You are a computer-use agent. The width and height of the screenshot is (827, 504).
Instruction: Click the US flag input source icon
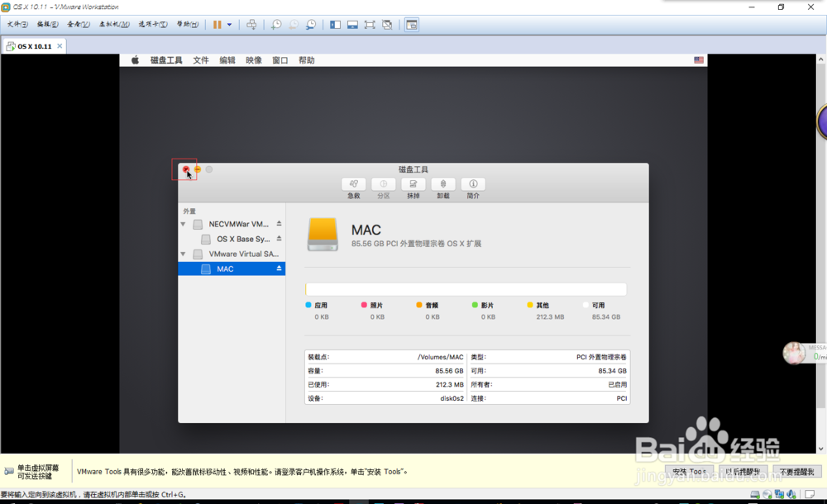(699, 60)
